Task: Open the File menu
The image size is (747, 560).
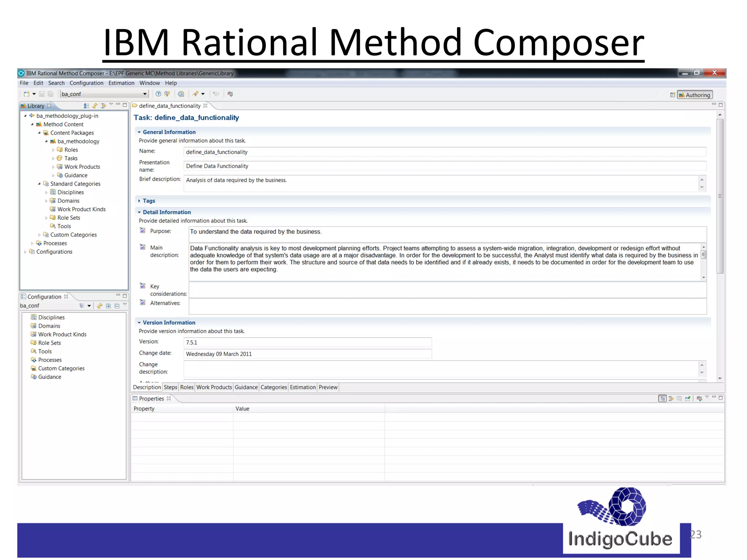Action: pos(24,83)
